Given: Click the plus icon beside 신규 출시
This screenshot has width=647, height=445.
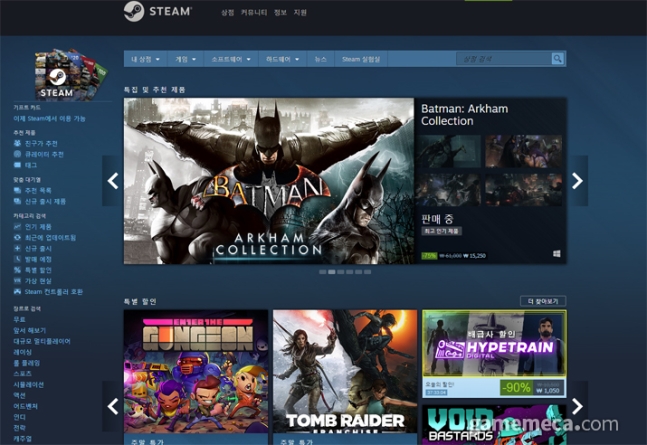Looking at the screenshot, I should click(x=17, y=248).
